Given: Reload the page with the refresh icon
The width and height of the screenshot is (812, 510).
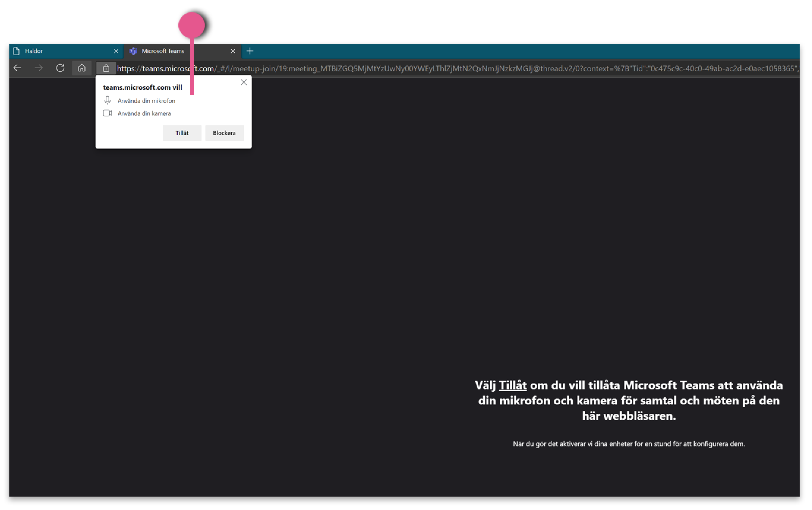Looking at the screenshot, I should coord(60,68).
